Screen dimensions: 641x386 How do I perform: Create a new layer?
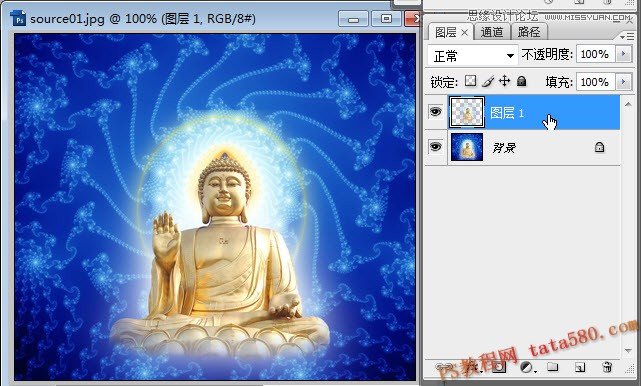click(x=580, y=367)
